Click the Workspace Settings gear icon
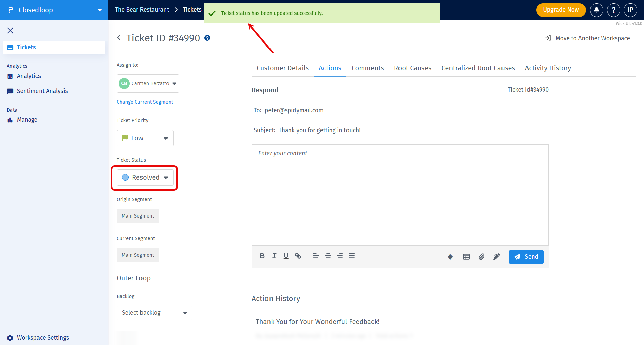 [10, 338]
